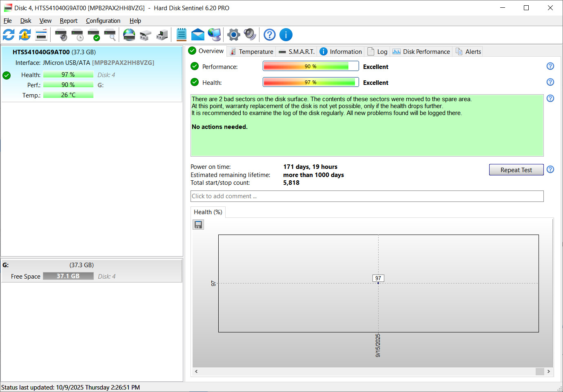563x392 pixels.
Task: Click the disk with clock toolbar icon
Action: (x=77, y=35)
